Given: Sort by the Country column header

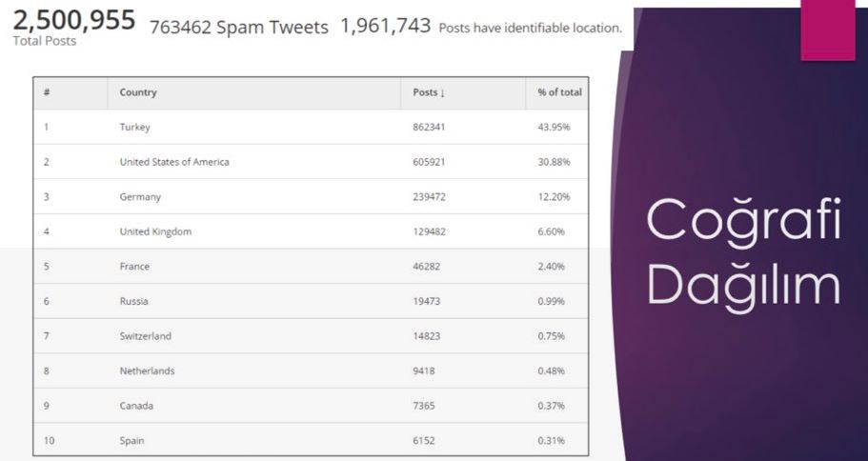Looking at the screenshot, I should (x=138, y=92).
